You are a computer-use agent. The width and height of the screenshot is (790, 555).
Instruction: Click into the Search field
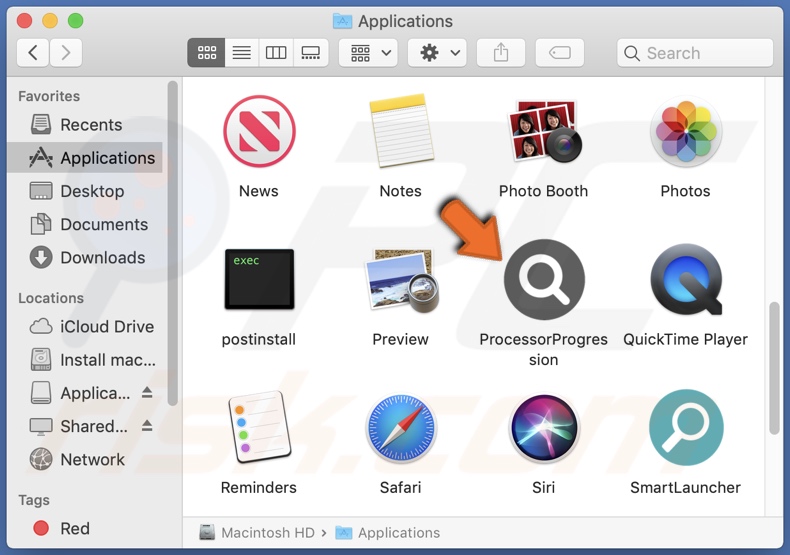695,53
